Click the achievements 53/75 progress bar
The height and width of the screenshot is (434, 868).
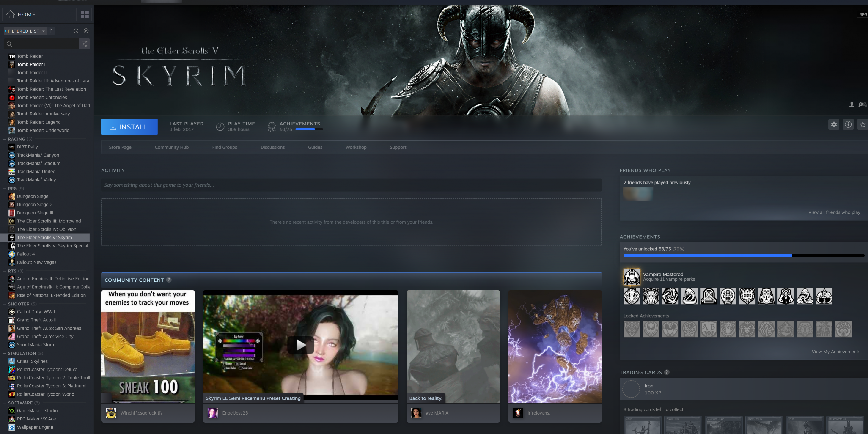coord(309,129)
